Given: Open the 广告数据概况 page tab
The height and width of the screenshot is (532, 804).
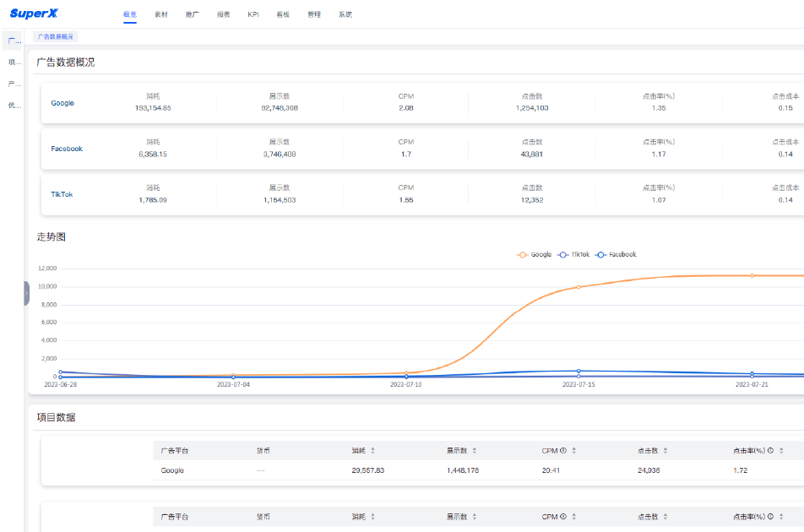Looking at the screenshot, I should click(56, 37).
